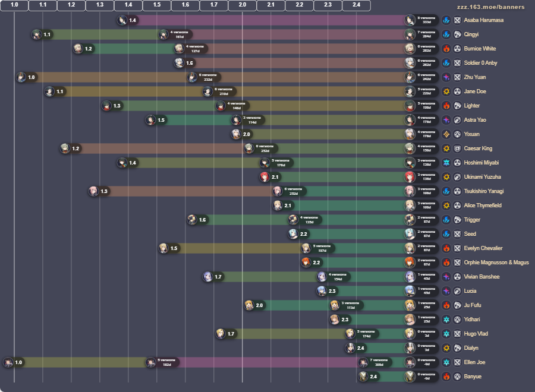Click the specialty icon beside Trigger
The height and width of the screenshot is (392, 535).
coord(458,220)
